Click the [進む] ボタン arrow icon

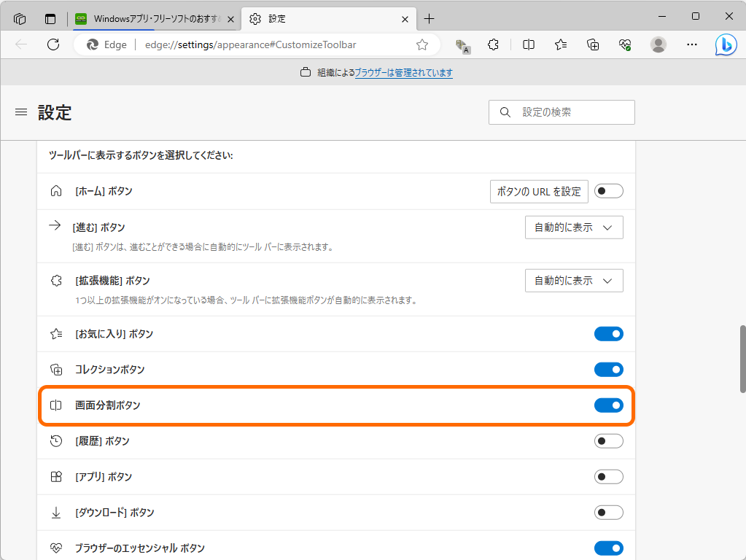click(55, 225)
